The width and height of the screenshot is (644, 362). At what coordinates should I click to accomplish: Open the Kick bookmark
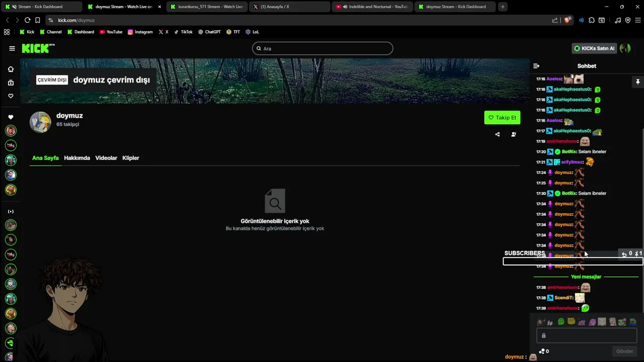tap(27, 32)
